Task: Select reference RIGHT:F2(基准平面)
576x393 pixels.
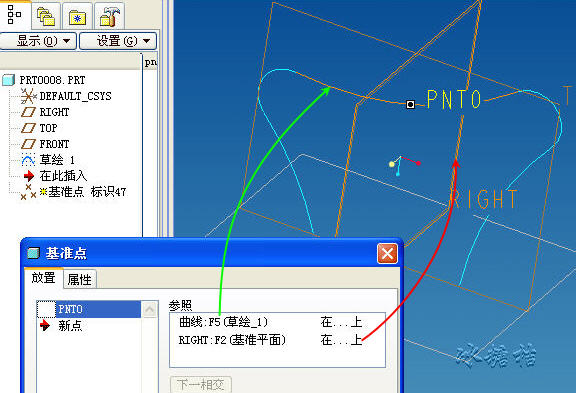Action: [232, 340]
